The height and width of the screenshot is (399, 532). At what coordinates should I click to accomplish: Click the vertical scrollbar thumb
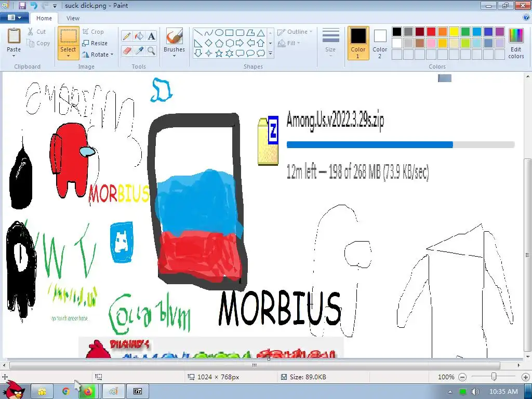tap(528, 255)
